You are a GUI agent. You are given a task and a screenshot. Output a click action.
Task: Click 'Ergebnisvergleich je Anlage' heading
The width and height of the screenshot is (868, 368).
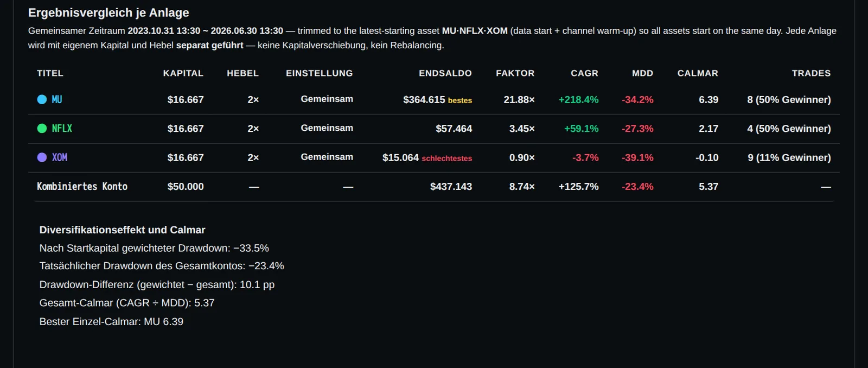coord(108,12)
